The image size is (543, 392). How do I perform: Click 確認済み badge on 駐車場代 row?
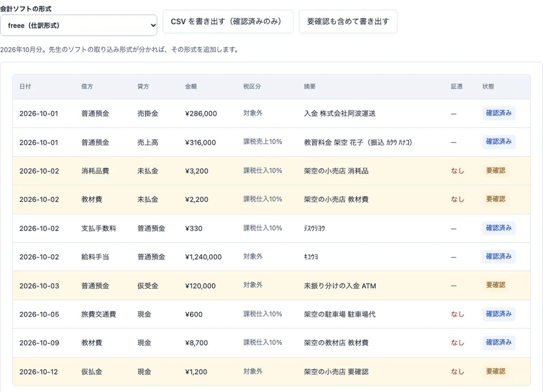coord(499,314)
